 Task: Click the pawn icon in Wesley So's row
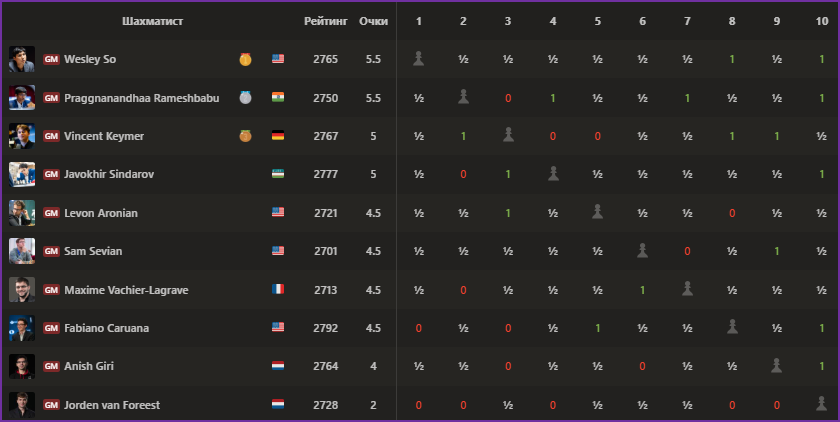[x=418, y=58]
